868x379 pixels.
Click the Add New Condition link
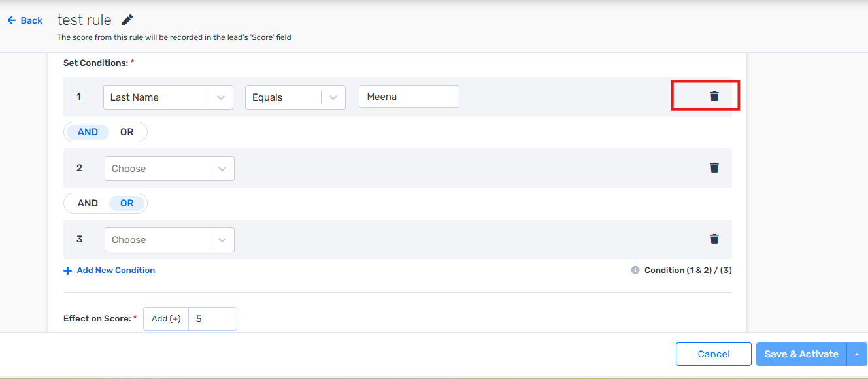(x=116, y=271)
